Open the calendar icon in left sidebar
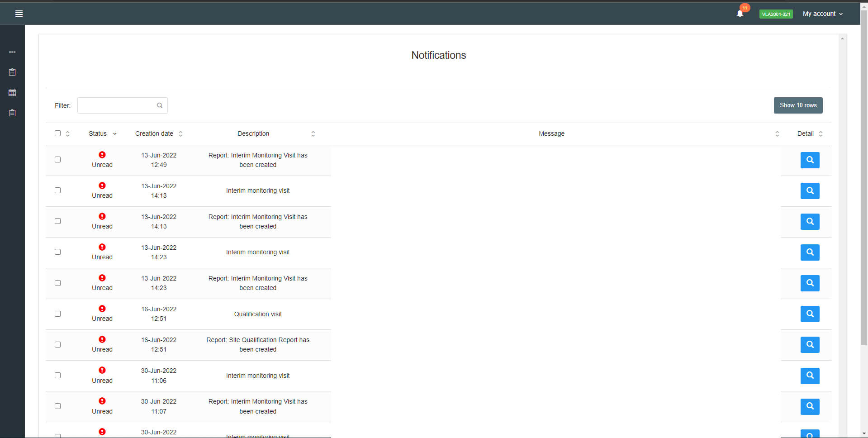This screenshot has width=868, height=438. 12,92
